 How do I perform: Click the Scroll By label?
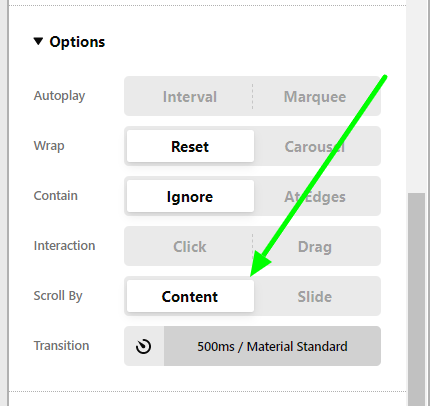point(58,296)
